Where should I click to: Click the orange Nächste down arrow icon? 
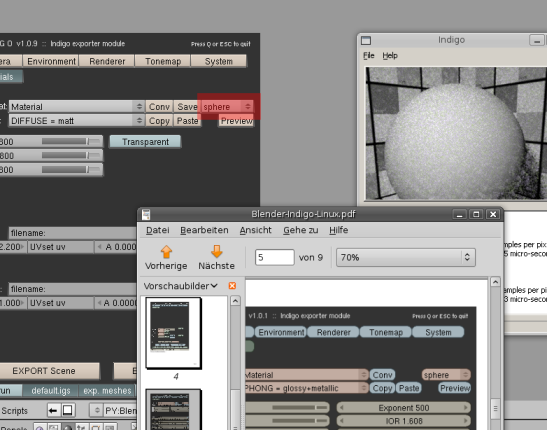click(217, 251)
